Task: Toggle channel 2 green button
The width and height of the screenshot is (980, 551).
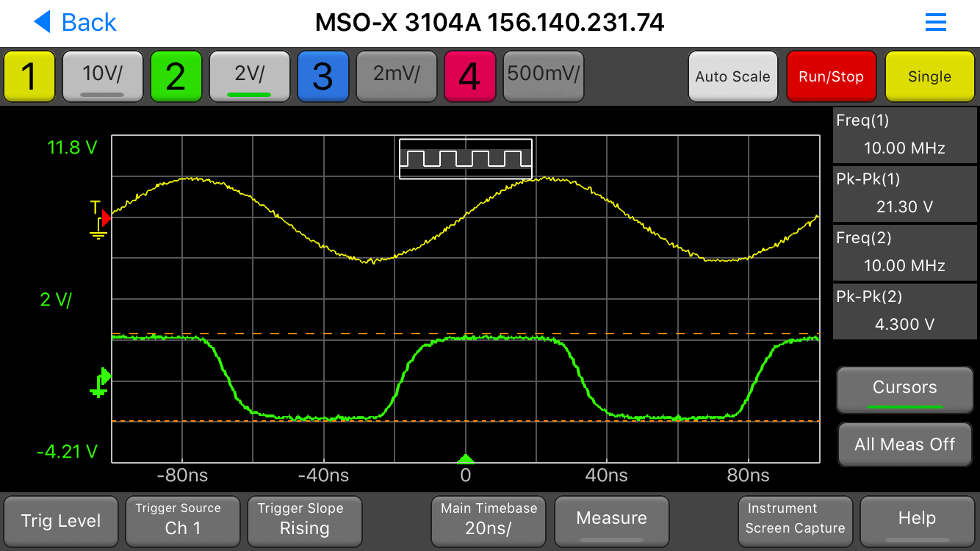Action: [x=176, y=76]
